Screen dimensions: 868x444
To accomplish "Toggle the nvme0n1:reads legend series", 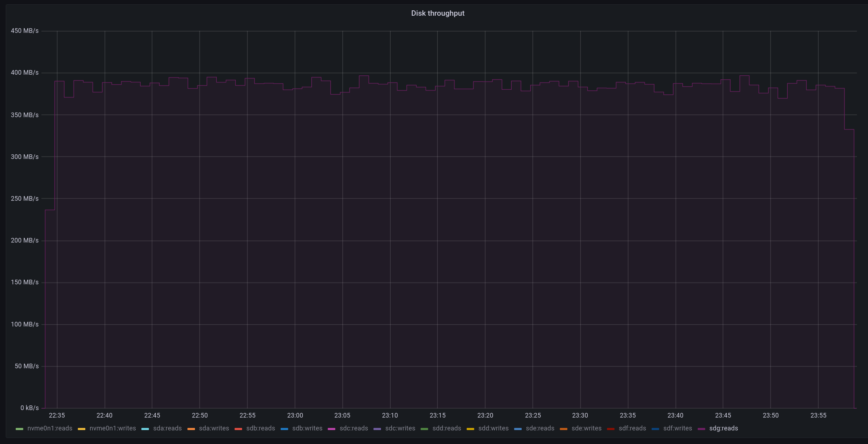I will (50, 428).
